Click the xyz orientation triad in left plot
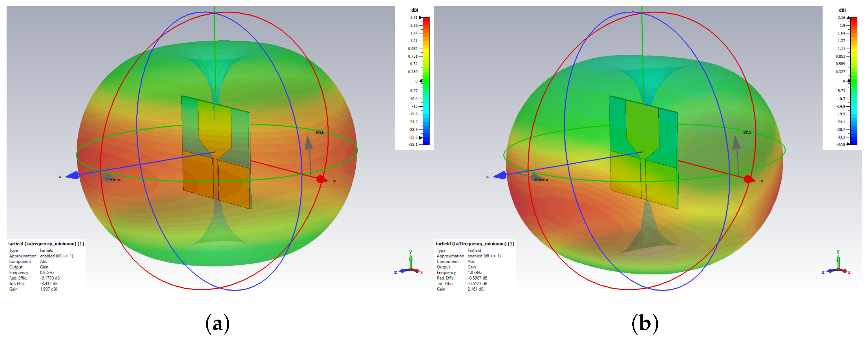The width and height of the screenshot is (868, 339). tap(410, 266)
